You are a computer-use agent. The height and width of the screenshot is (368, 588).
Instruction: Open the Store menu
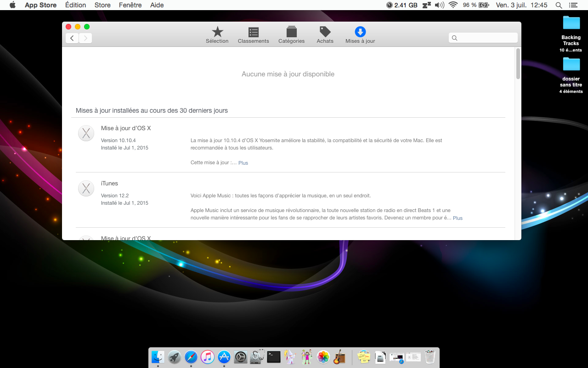coord(102,5)
